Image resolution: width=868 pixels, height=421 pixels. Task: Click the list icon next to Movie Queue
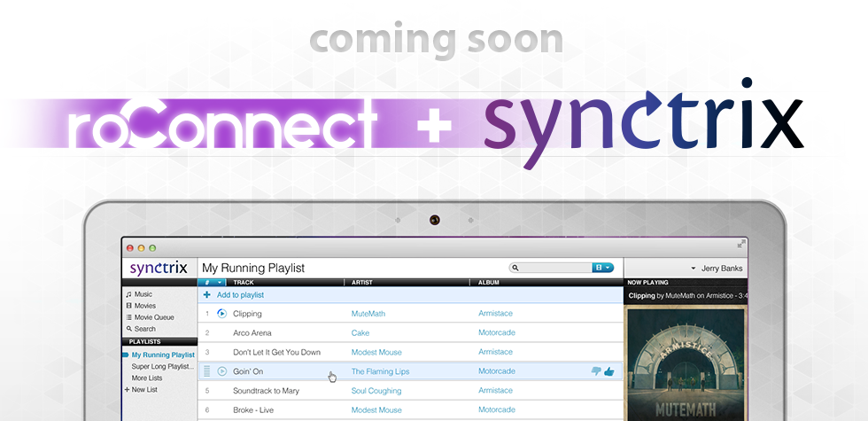[x=129, y=317]
